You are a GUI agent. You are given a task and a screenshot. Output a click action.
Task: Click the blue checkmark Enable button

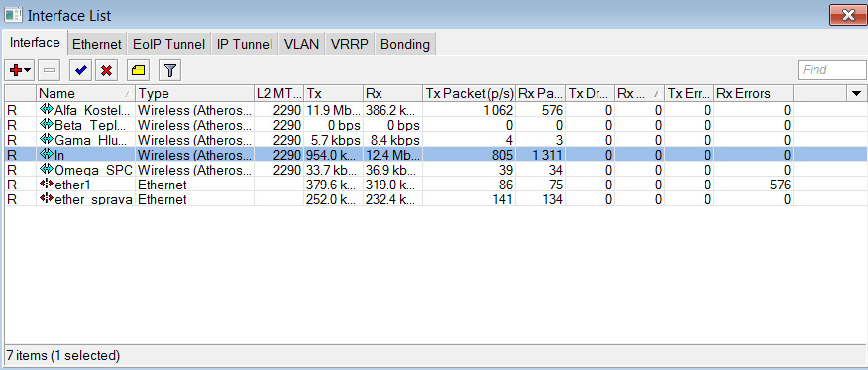pyautogui.click(x=81, y=70)
